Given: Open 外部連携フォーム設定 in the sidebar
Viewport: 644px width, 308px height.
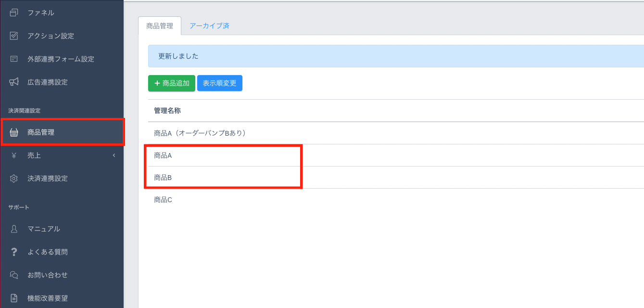Looking at the screenshot, I should (61, 59).
